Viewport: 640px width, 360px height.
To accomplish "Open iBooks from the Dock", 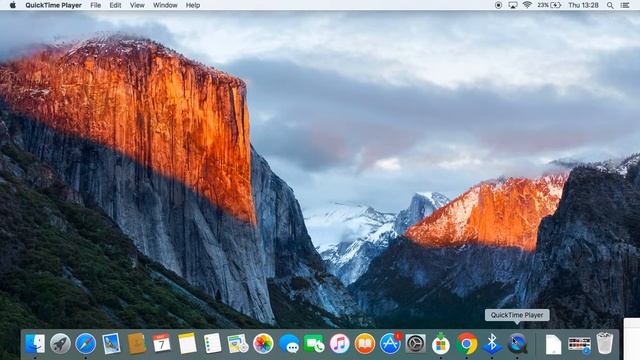I will (365, 344).
